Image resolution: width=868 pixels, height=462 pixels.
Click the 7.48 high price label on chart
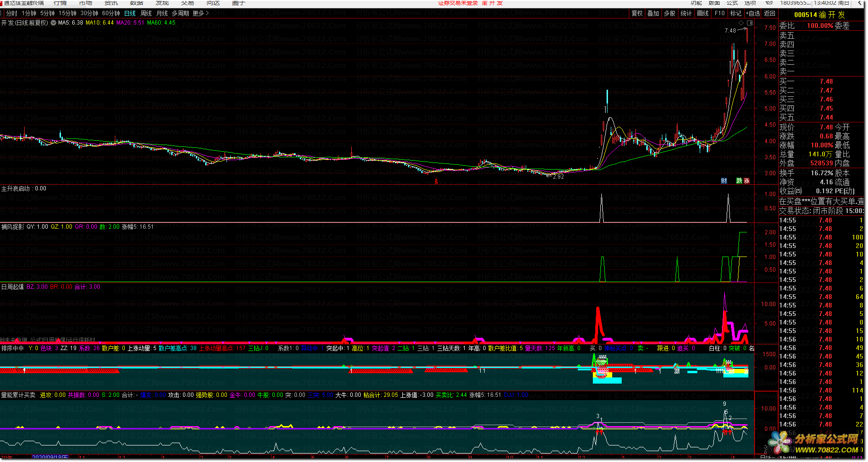pos(730,31)
